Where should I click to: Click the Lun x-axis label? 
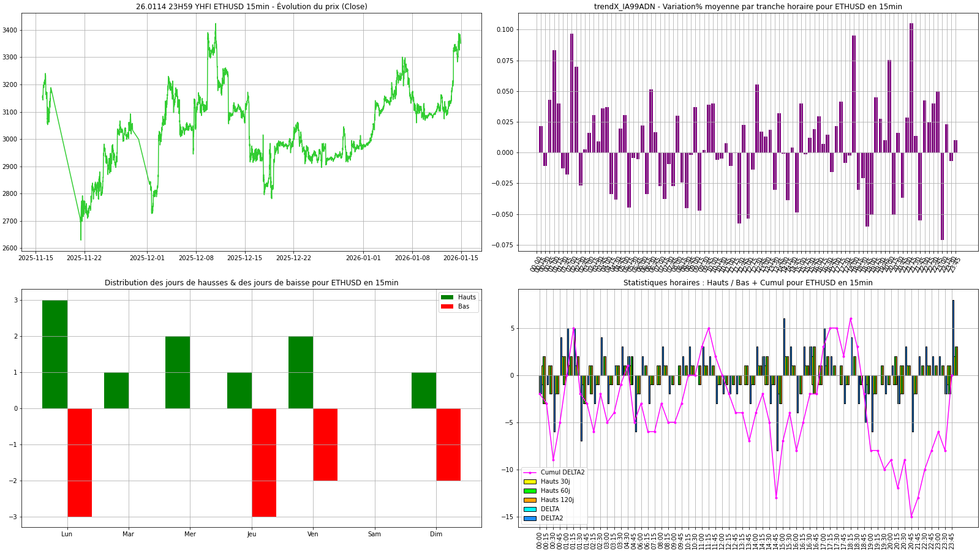click(x=67, y=534)
